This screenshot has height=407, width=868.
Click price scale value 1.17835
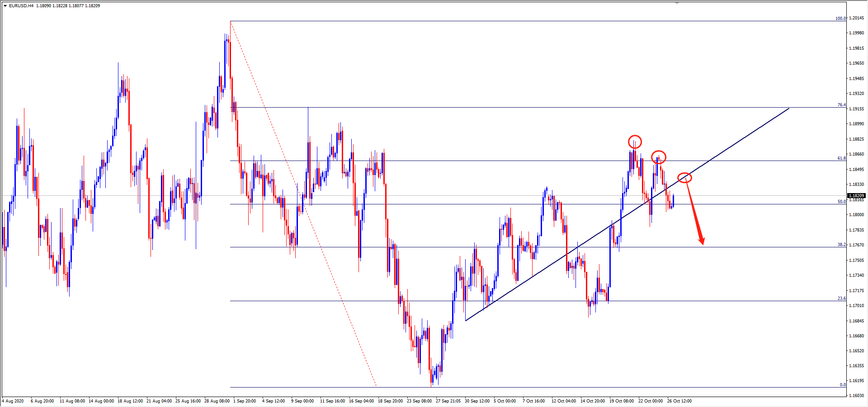click(x=857, y=230)
